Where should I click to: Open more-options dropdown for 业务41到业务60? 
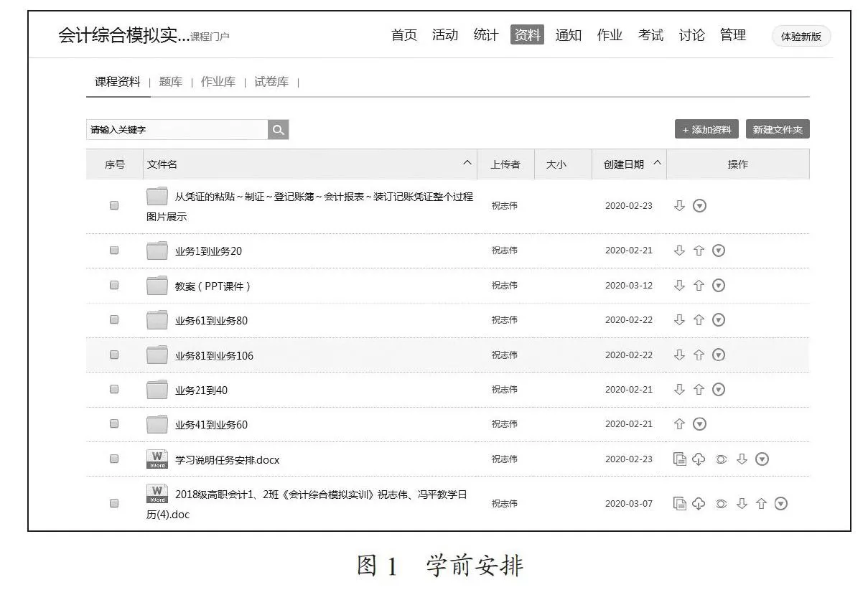pyautogui.click(x=700, y=424)
